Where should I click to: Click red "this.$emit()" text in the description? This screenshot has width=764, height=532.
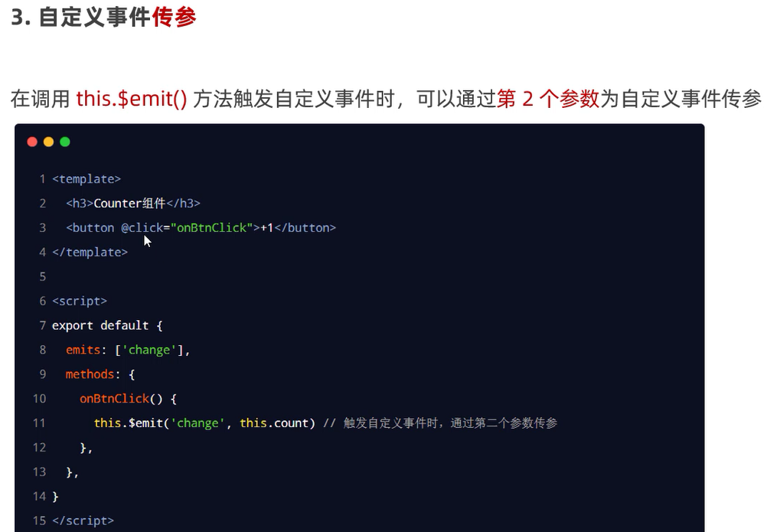coord(131,99)
